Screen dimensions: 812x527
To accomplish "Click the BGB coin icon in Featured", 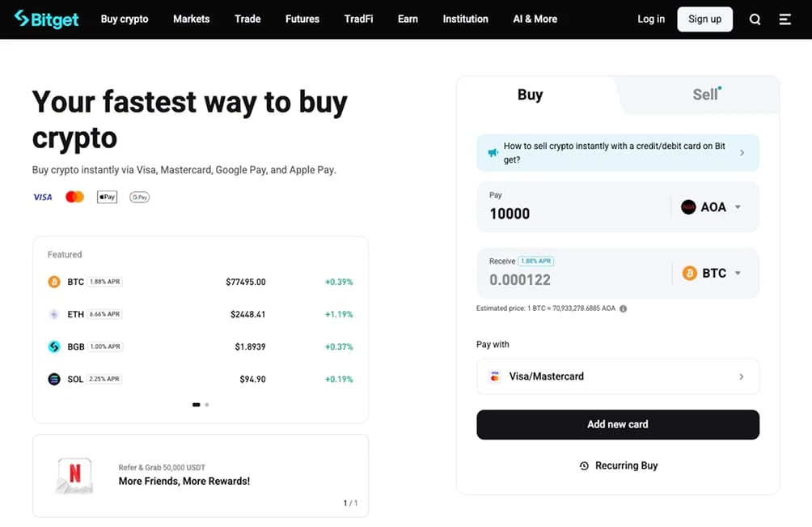I will tap(54, 346).
